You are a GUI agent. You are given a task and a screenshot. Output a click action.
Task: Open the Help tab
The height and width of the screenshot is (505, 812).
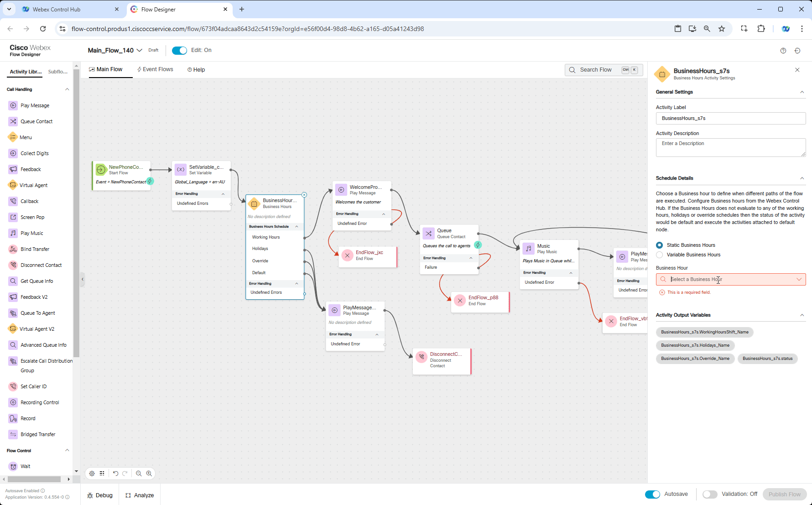click(x=196, y=70)
